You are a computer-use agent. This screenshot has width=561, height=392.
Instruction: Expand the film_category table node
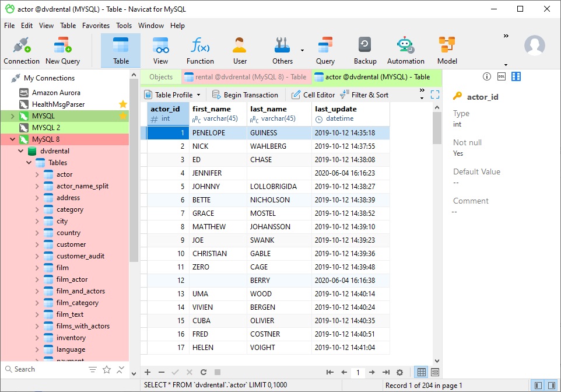[x=37, y=303]
